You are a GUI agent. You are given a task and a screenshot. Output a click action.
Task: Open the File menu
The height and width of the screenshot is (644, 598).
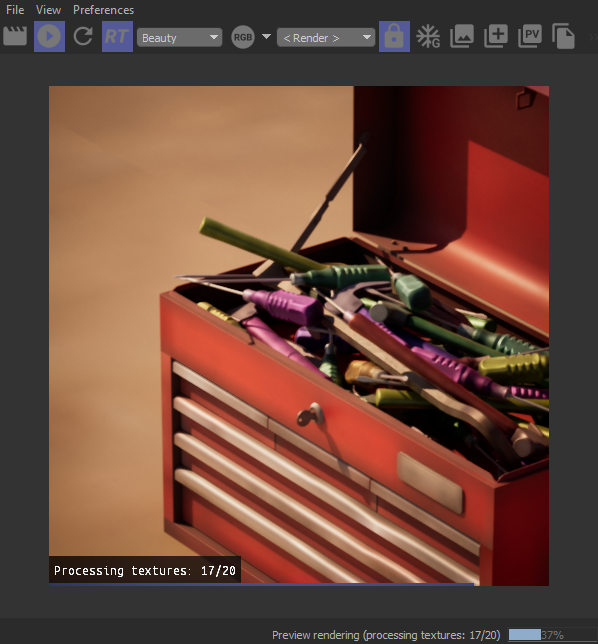tap(15, 10)
